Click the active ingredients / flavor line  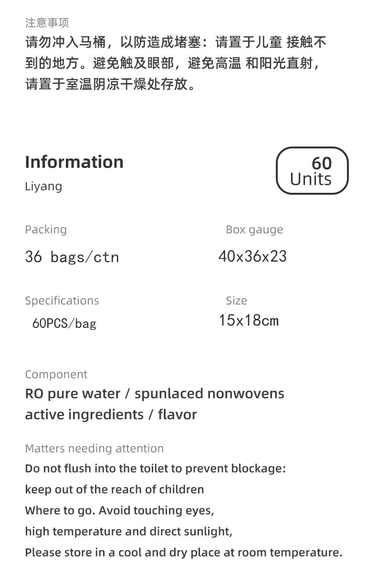111,414
